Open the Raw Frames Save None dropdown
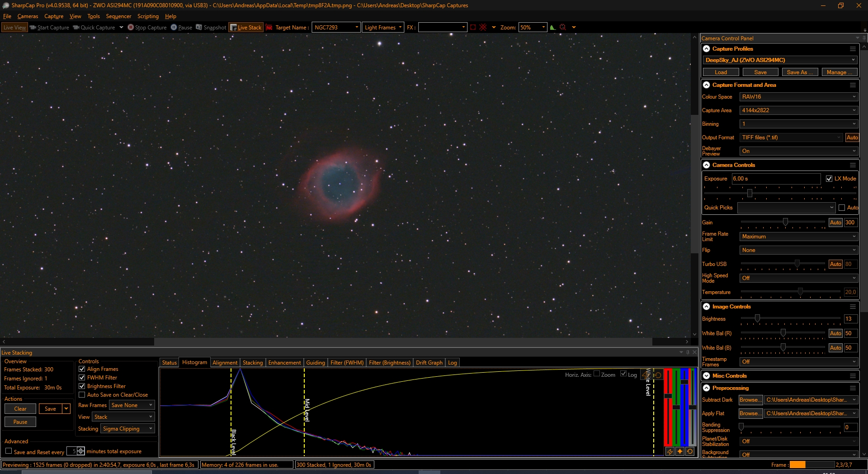Viewport: 868px width, 474px height. 132,405
